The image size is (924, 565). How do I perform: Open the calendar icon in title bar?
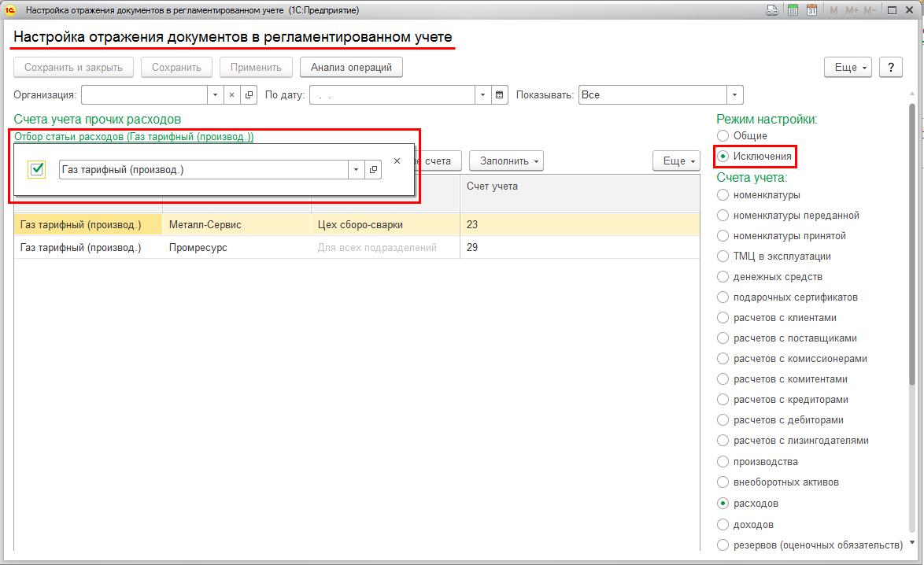(811, 10)
